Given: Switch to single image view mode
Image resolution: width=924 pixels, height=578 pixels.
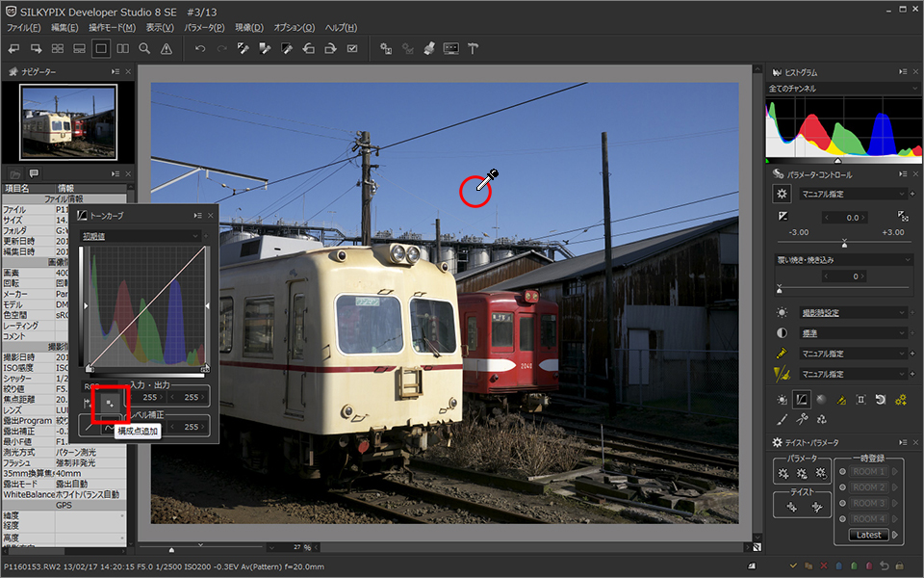Looking at the screenshot, I should (101, 48).
